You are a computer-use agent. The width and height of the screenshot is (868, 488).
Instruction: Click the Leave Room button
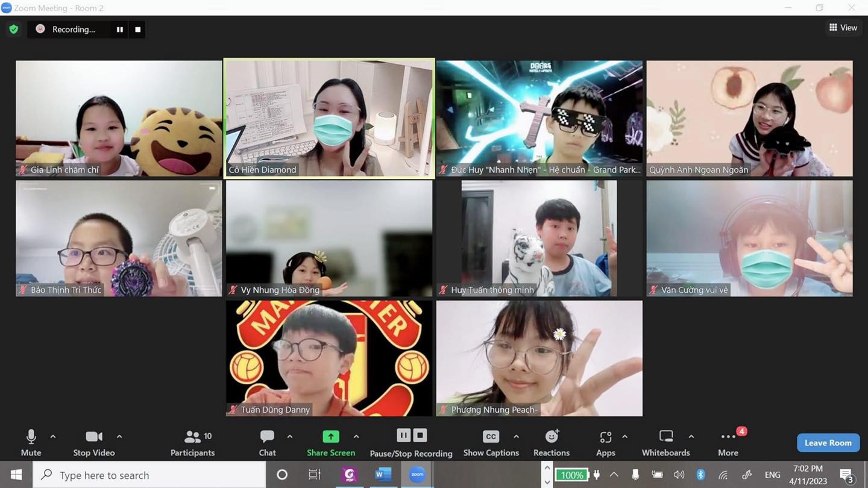click(828, 443)
